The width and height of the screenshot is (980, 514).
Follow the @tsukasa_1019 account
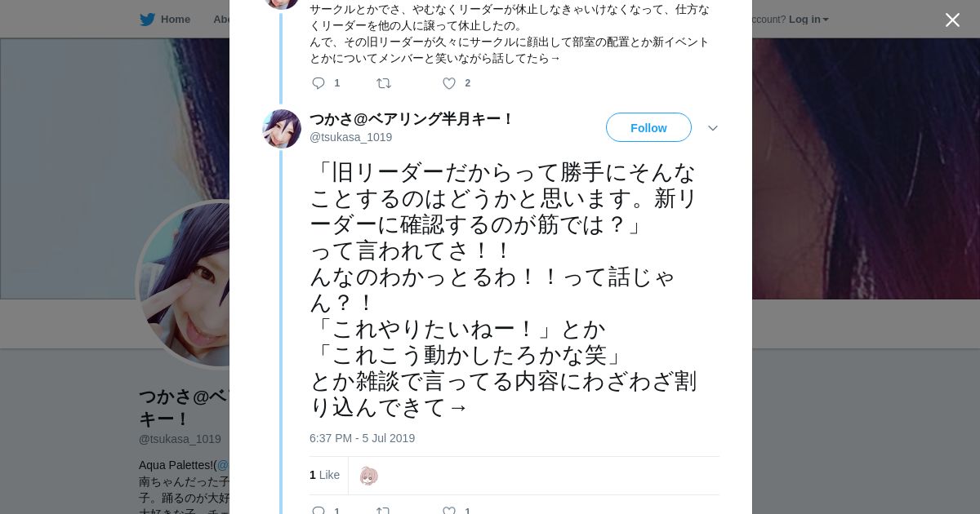tap(648, 128)
